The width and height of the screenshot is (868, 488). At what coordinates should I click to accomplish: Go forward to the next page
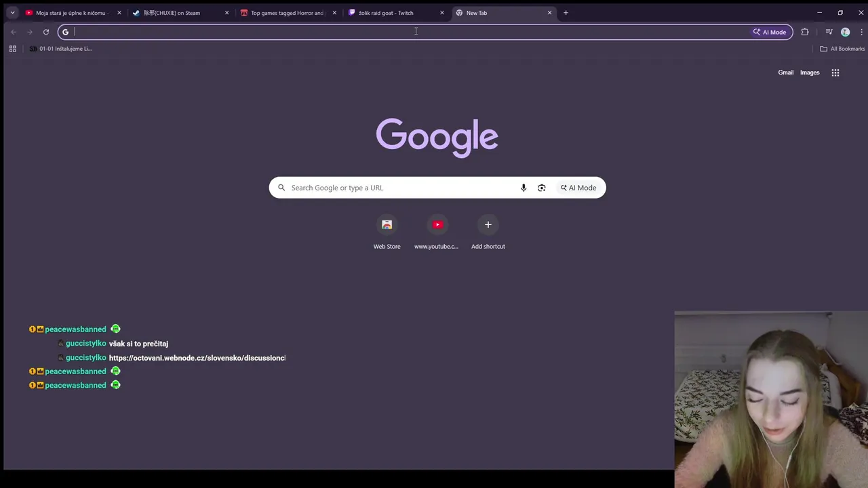[29, 32]
